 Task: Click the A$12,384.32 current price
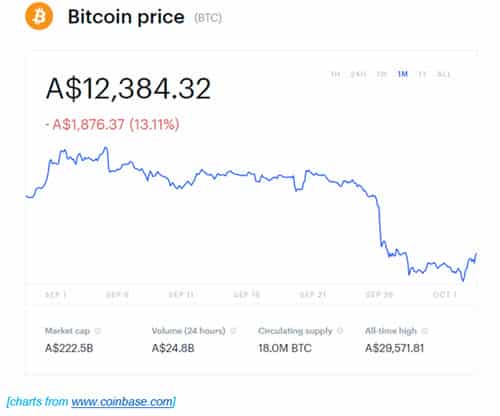pyautogui.click(x=129, y=89)
